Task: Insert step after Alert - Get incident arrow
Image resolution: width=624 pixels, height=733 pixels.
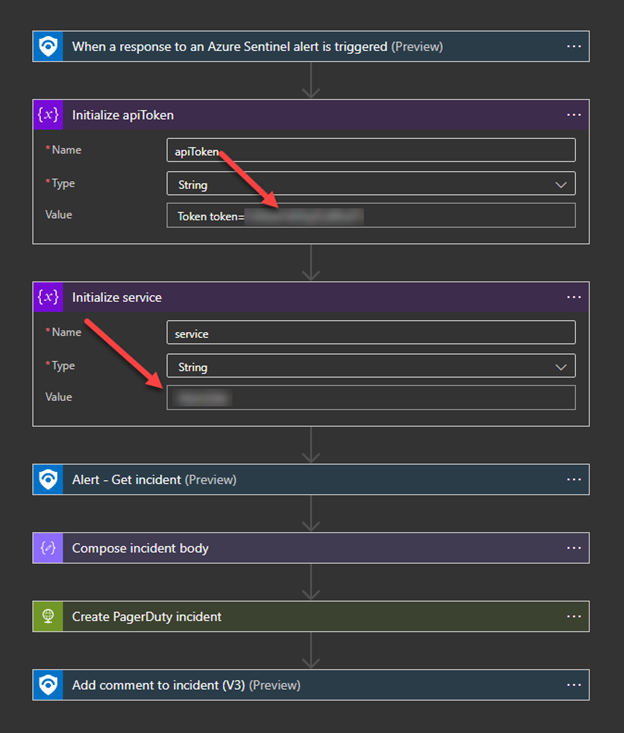Action: click(311, 513)
